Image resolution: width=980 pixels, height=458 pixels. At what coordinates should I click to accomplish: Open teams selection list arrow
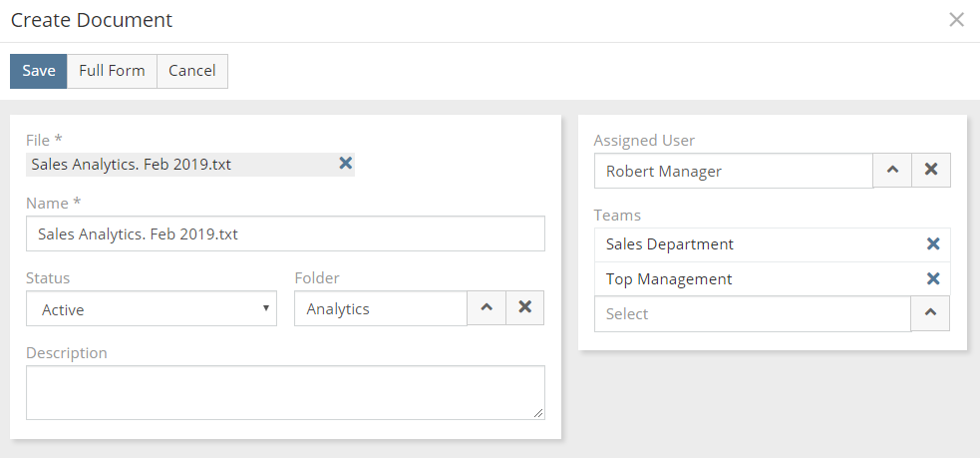click(x=929, y=313)
